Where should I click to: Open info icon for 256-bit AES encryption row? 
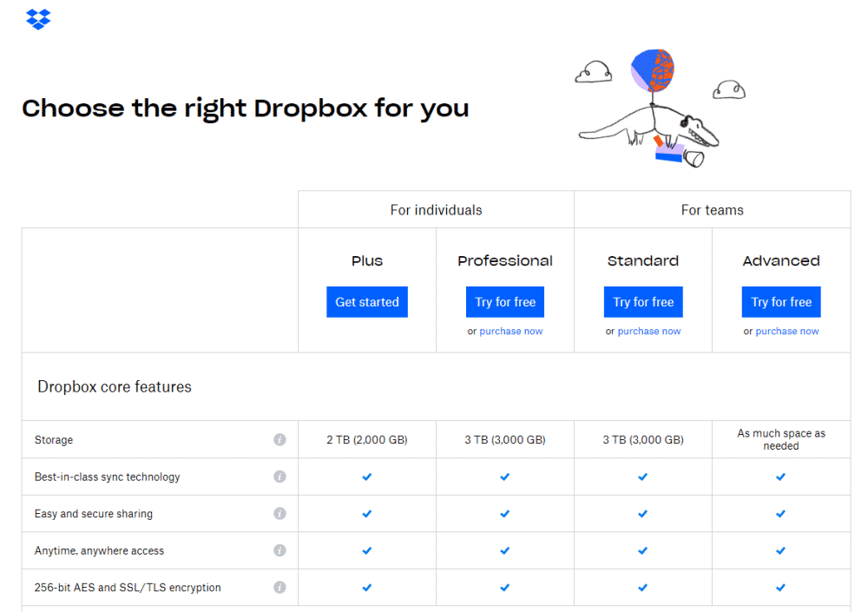(x=279, y=587)
